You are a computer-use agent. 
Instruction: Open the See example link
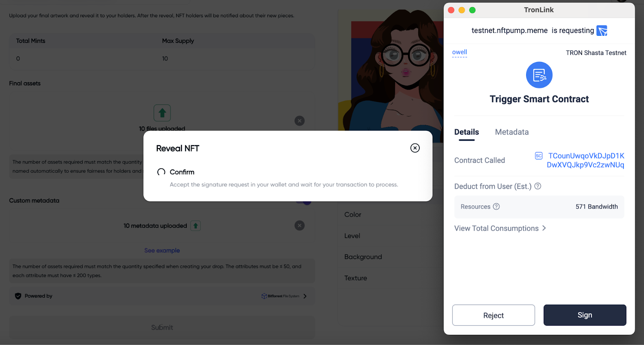point(162,250)
